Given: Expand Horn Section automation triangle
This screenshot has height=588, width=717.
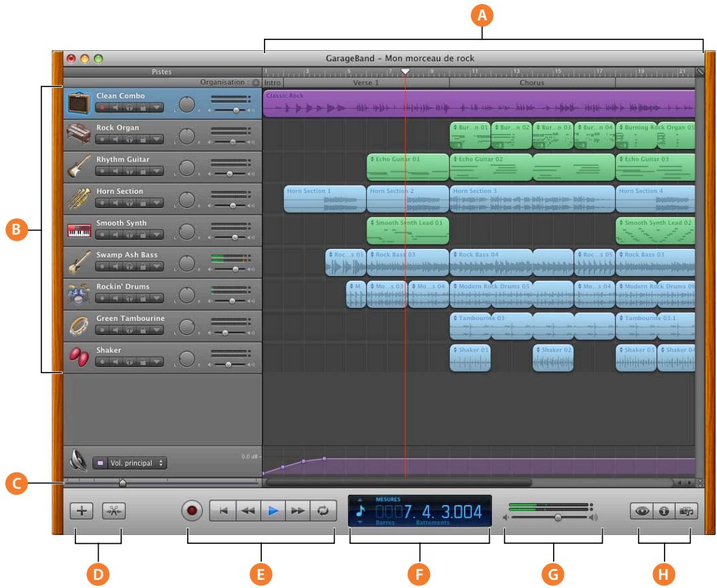Looking at the screenshot, I should (x=157, y=203).
